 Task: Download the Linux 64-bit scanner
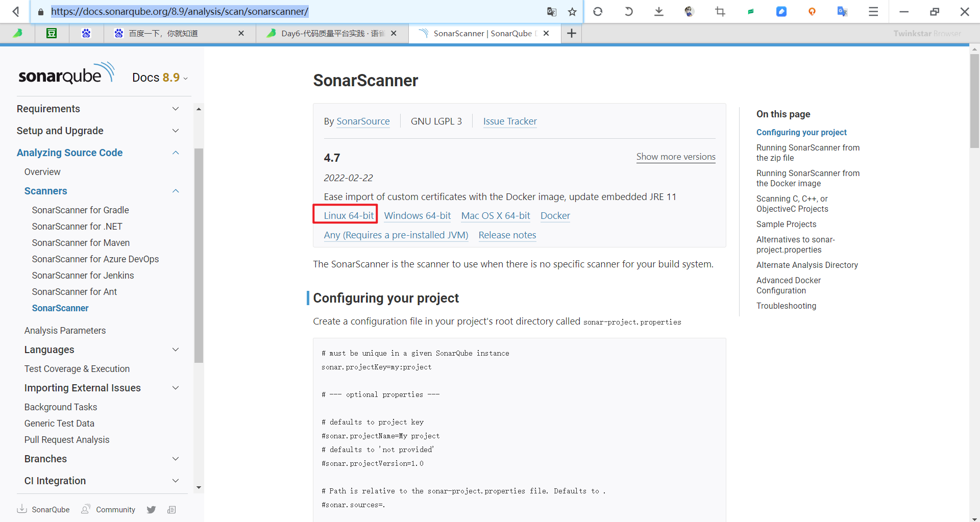coord(349,216)
